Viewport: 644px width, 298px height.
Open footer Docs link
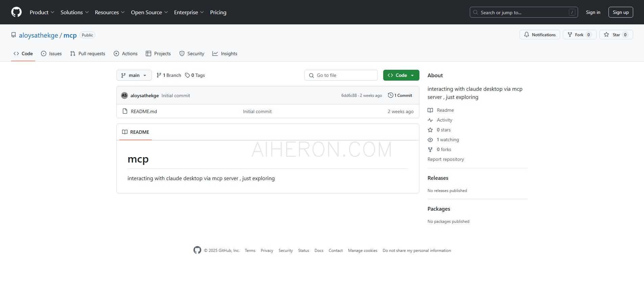[x=319, y=251]
